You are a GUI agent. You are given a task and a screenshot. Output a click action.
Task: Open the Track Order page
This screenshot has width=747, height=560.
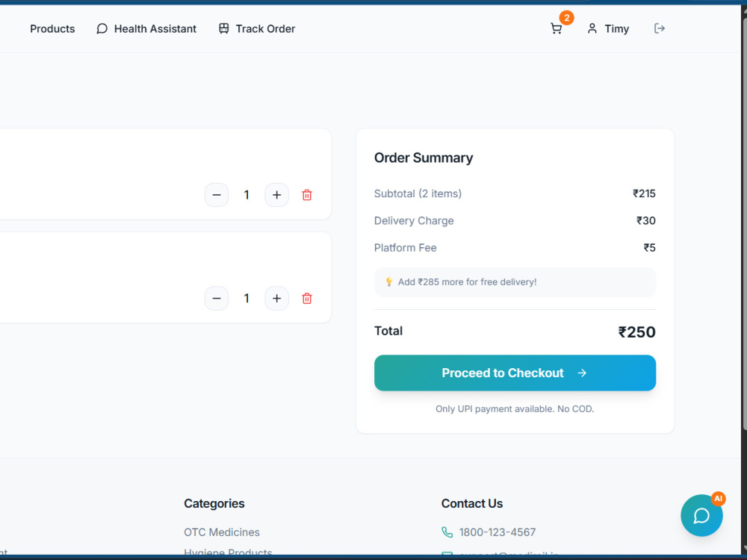click(x=257, y=28)
